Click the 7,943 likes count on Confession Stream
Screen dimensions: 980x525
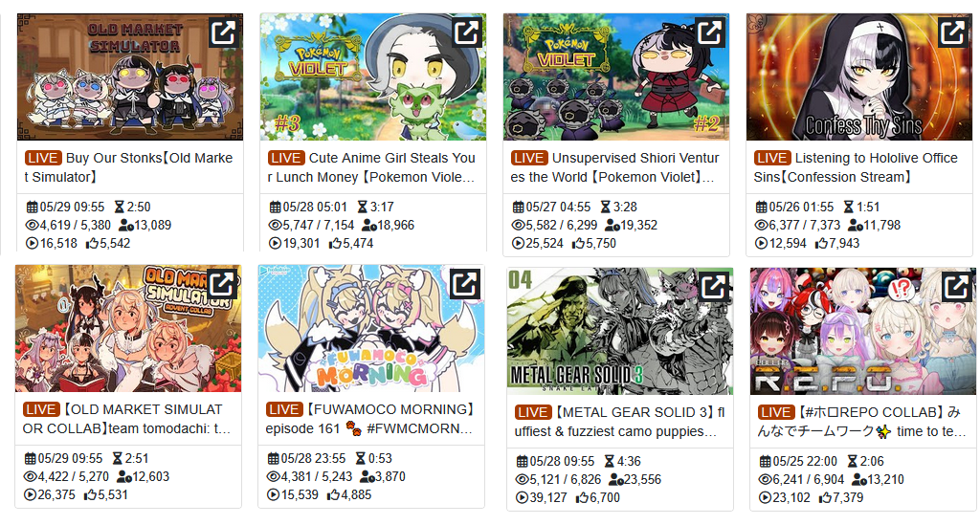coord(837,244)
